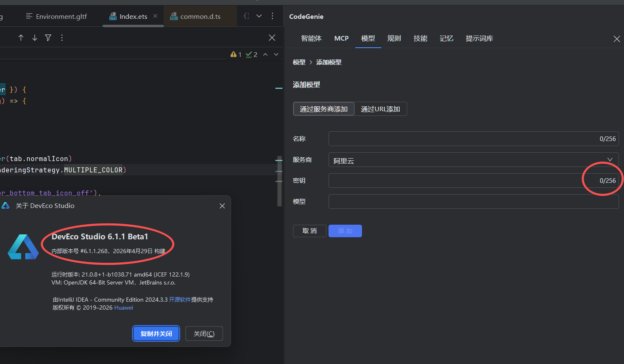
Task: Click the 密钥 input field
Action: 473,180
